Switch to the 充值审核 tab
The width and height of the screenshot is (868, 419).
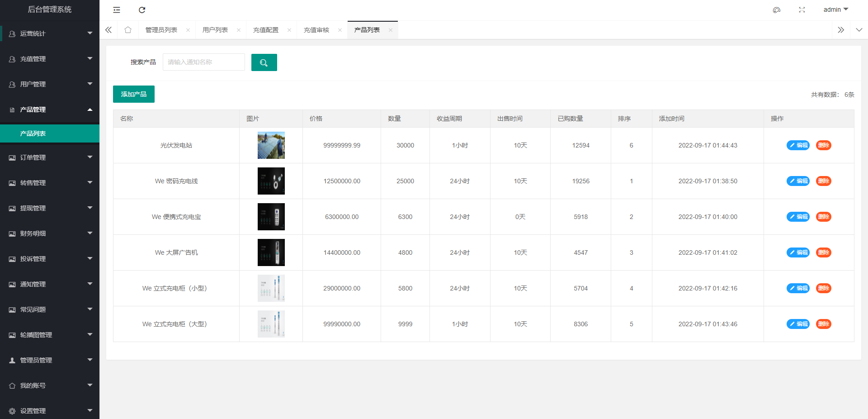click(x=316, y=30)
